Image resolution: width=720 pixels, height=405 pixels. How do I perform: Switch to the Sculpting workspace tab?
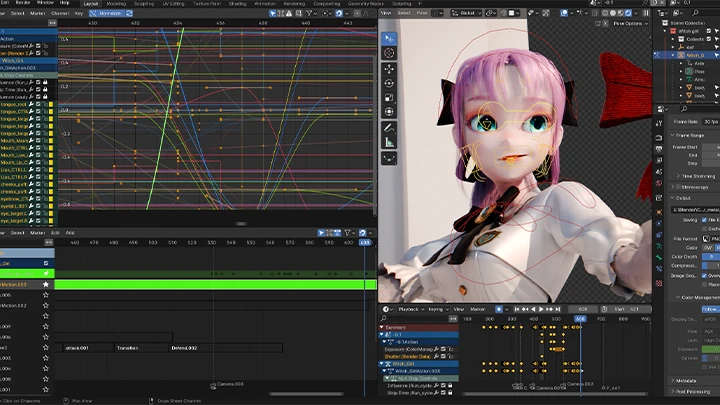[144, 4]
